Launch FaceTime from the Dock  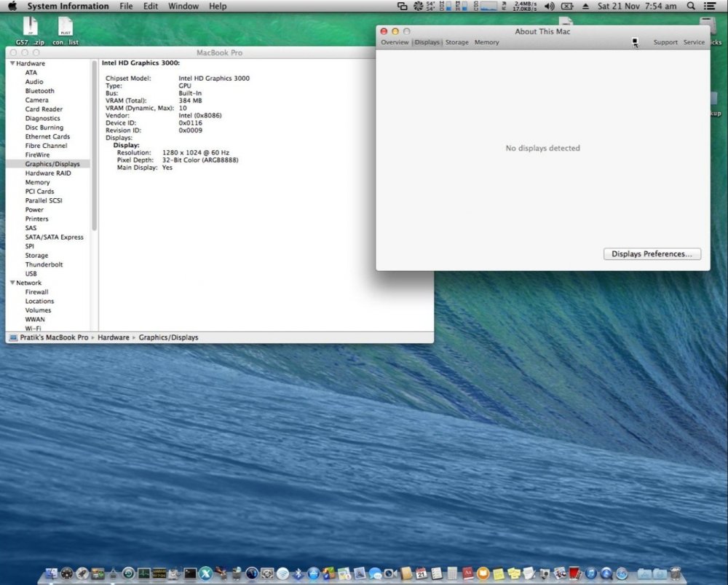(390, 573)
